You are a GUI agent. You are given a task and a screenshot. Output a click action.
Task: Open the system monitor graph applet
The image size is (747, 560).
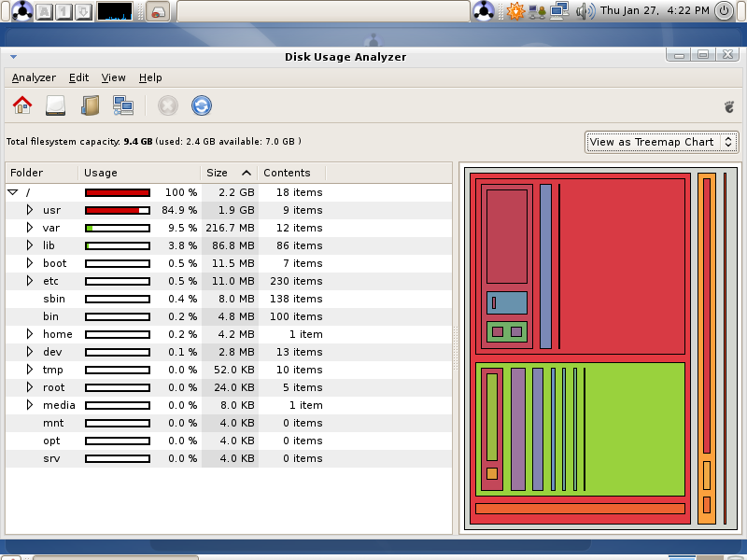[115, 11]
